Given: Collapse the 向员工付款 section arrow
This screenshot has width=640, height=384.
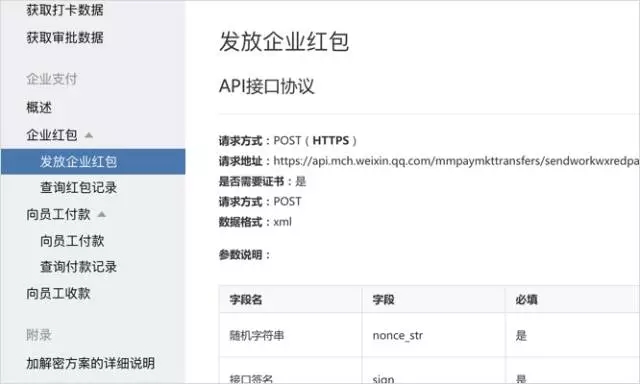Looking at the screenshot, I should (102, 214).
